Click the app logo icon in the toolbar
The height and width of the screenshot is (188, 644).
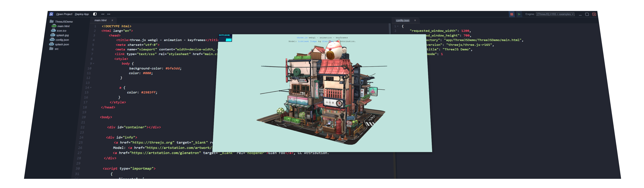pyautogui.click(x=51, y=14)
